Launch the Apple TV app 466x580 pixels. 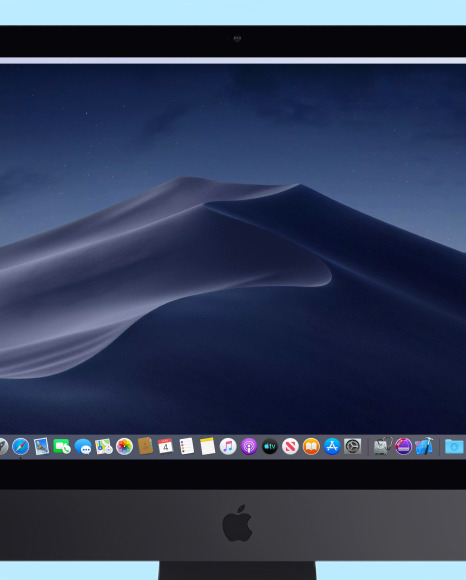[270, 446]
